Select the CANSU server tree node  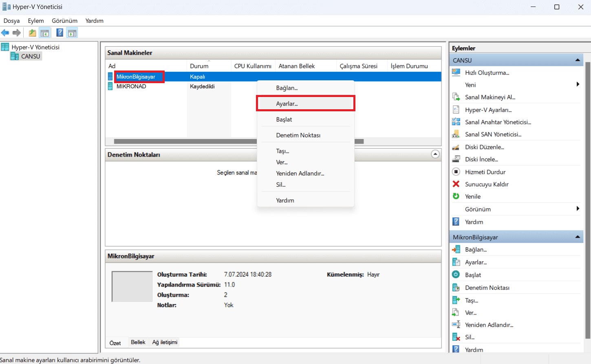(31, 56)
